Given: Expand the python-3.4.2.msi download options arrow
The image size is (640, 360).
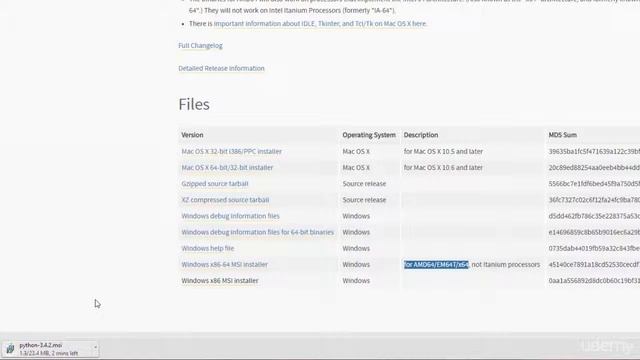Looking at the screenshot, I should point(95,347).
